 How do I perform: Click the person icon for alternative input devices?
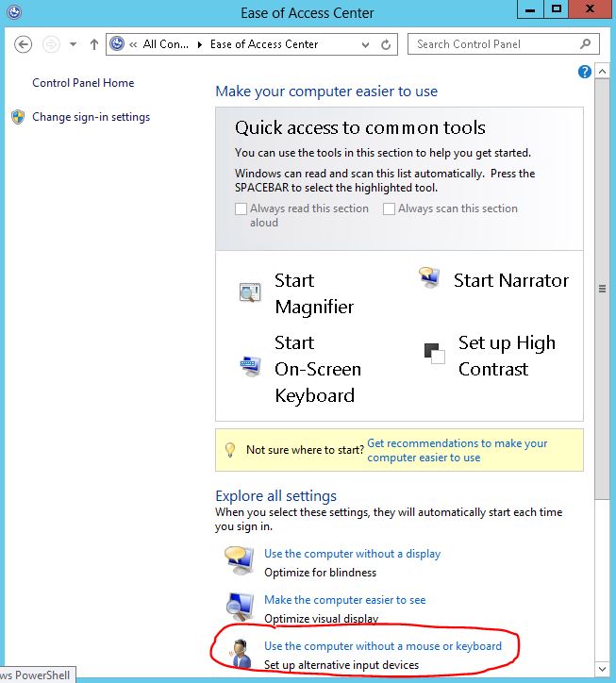pos(241,654)
